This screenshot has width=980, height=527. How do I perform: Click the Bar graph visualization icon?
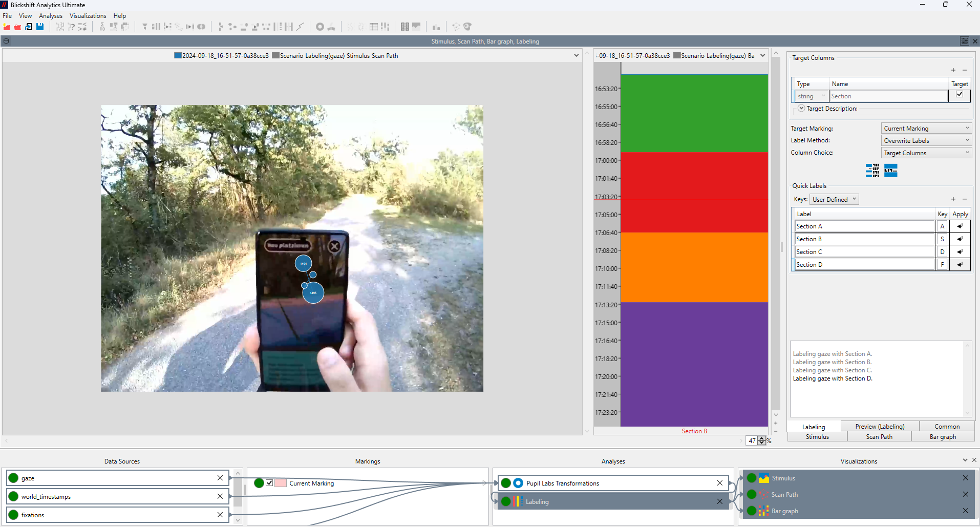763,511
